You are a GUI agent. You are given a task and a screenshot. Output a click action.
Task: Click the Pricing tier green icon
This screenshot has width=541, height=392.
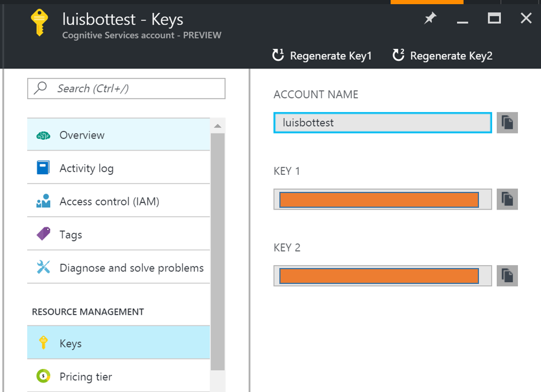[x=43, y=376]
